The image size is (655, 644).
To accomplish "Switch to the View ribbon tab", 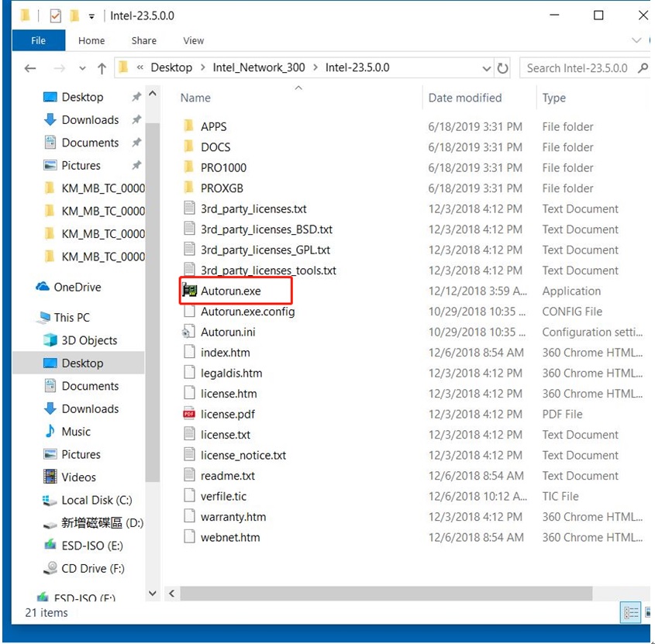I will click(x=194, y=40).
